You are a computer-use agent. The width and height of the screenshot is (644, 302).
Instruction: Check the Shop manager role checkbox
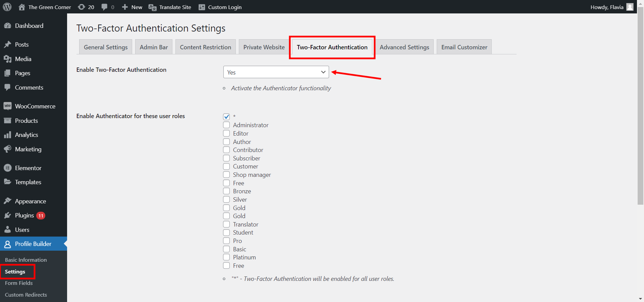[226, 174]
